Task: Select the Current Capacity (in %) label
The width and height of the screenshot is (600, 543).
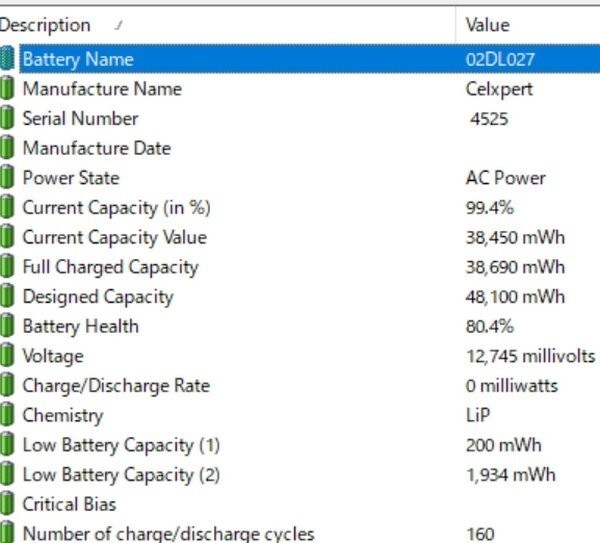Action: click(x=117, y=208)
